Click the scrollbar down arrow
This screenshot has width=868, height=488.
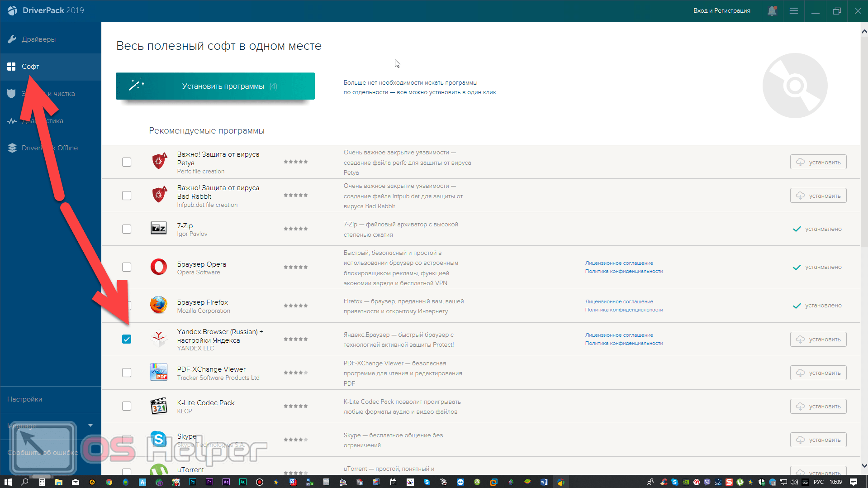pos(864,466)
